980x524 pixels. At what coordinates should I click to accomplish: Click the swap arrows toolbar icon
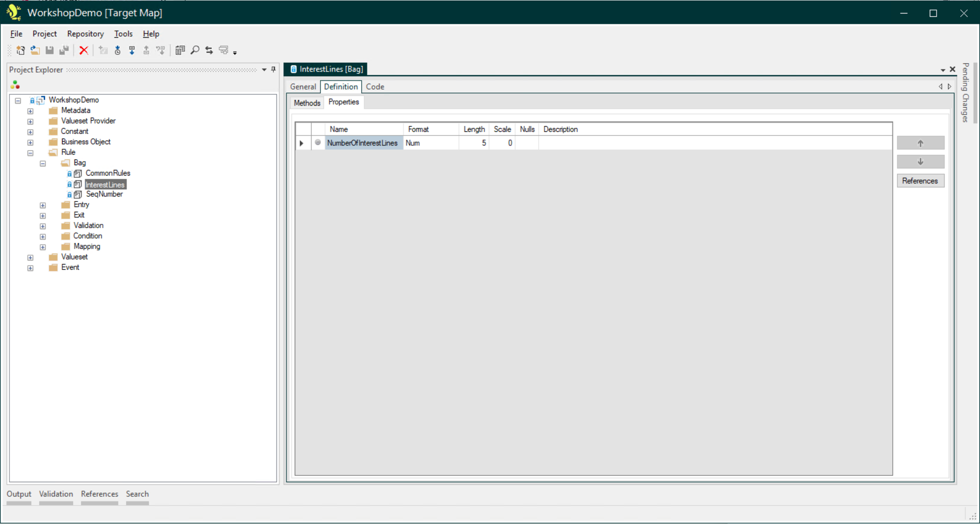click(x=209, y=50)
